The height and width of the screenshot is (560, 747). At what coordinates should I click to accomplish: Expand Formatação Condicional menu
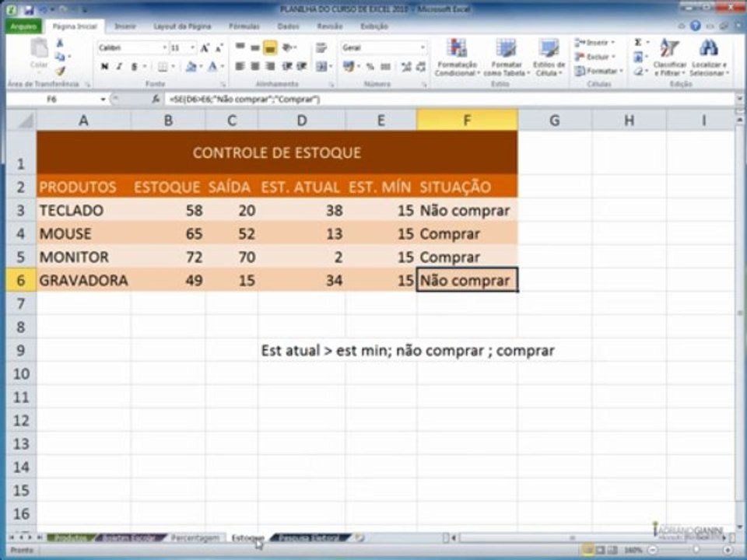click(457, 57)
